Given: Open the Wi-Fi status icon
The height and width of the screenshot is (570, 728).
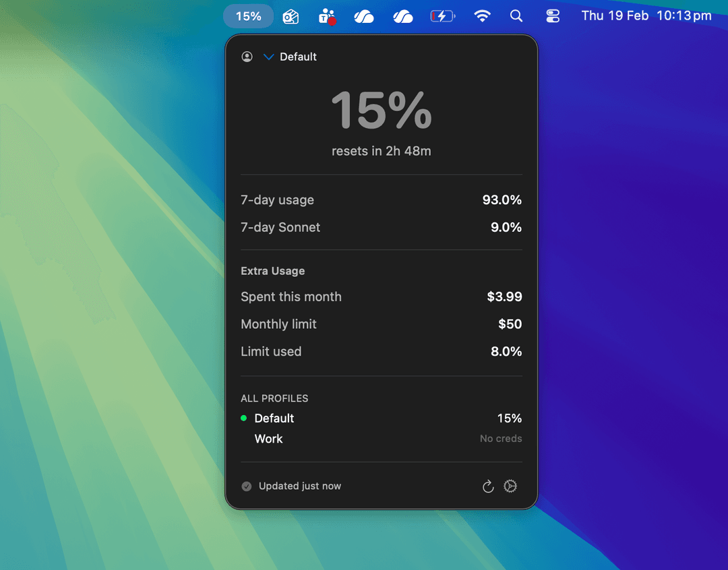Looking at the screenshot, I should click(x=482, y=15).
